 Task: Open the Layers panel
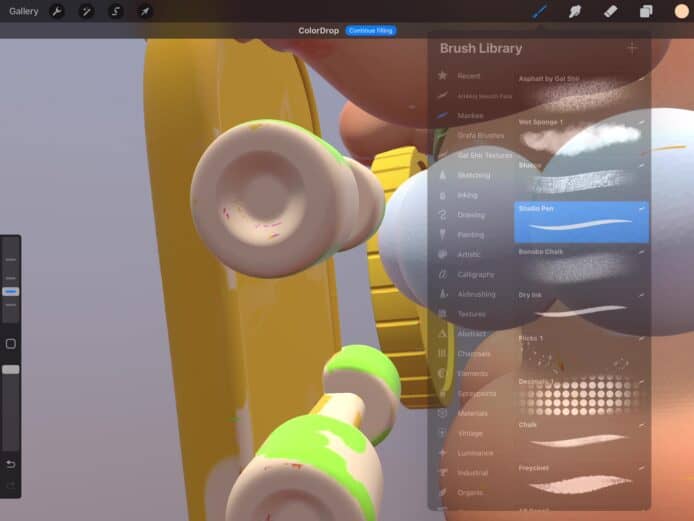pos(646,11)
